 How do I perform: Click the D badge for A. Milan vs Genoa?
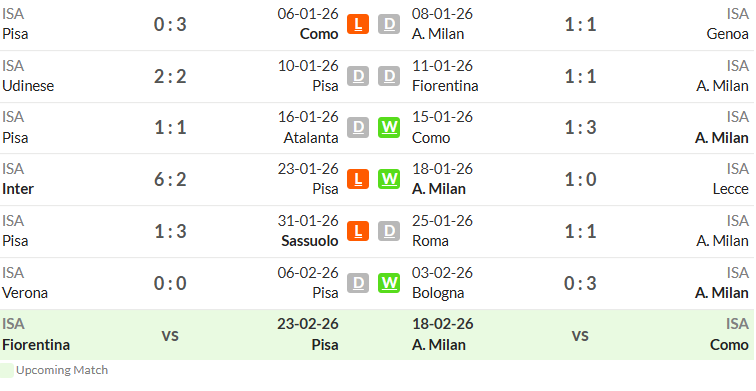pyautogui.click(x=389, y=24)
